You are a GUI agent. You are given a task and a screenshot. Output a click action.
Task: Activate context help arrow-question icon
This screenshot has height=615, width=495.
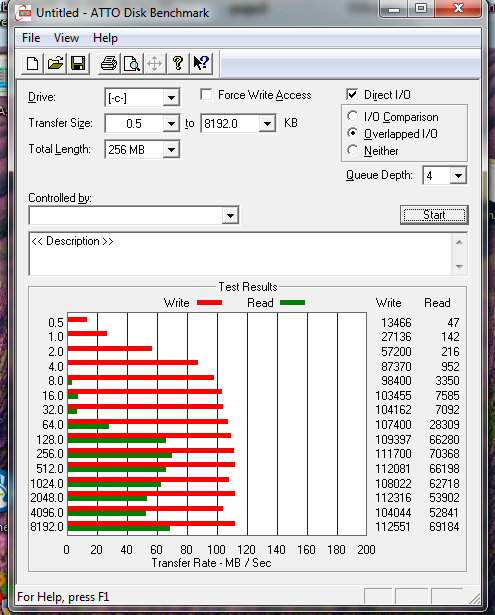[x=201, y=64]
